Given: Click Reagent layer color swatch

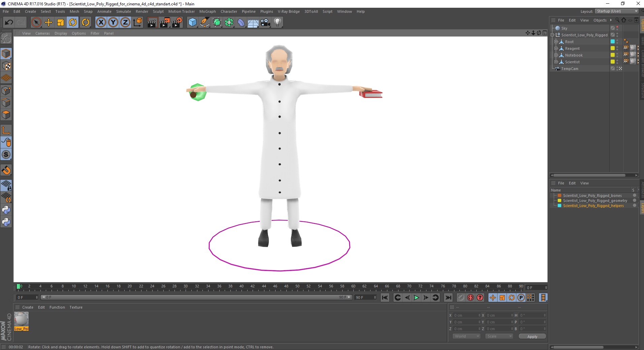Looking at the screenshot, I should coord(613,48).
